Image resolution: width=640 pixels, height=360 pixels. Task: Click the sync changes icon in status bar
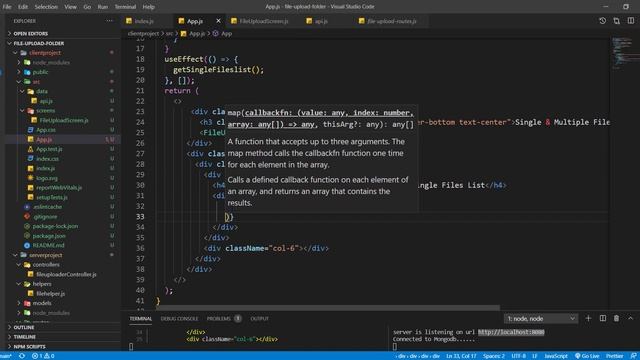tap(22, 356)
